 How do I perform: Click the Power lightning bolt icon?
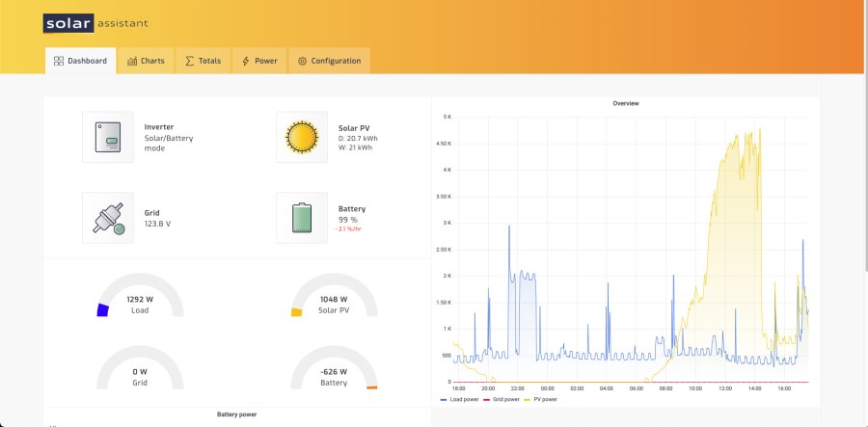[246, 61]
